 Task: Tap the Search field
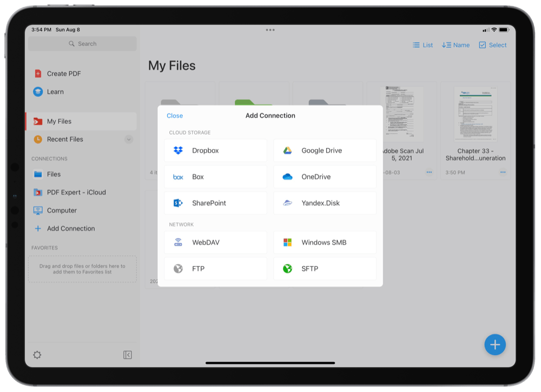82,44
